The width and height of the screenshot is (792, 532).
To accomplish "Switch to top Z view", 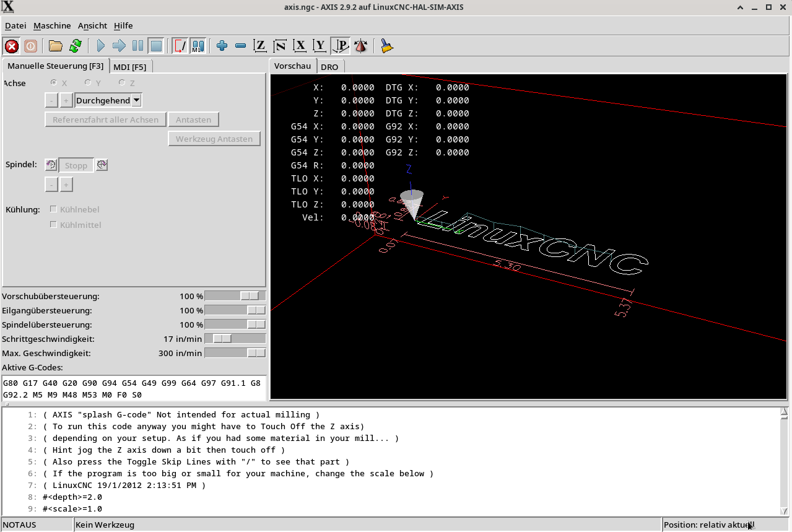I will click(x=261, y=46).
